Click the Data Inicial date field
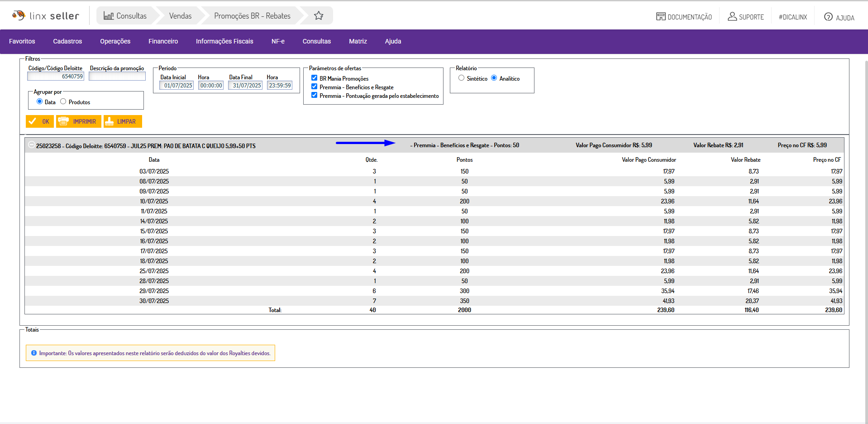The height and width of the screenshot is (424, 868). 177,85
